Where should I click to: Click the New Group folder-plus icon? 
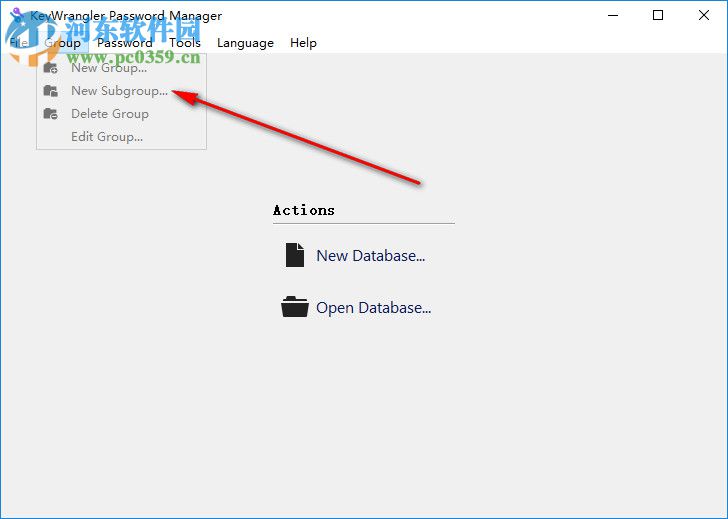[51, 68]
